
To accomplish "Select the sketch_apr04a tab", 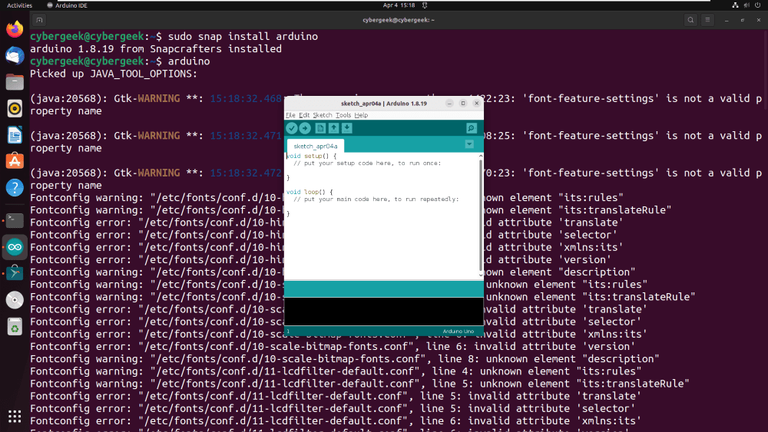I will pyautogui.click(x=315, y=146).
